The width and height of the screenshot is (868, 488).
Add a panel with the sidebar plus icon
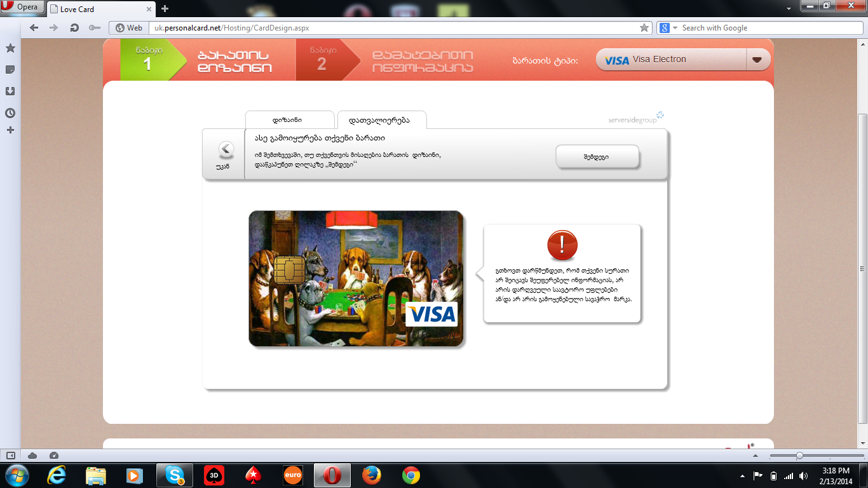click(x=10, y=130)
